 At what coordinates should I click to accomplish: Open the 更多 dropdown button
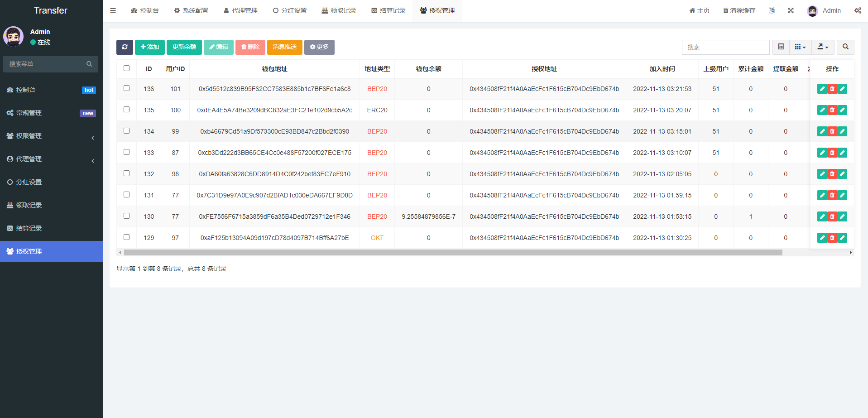tap(319, 47)
